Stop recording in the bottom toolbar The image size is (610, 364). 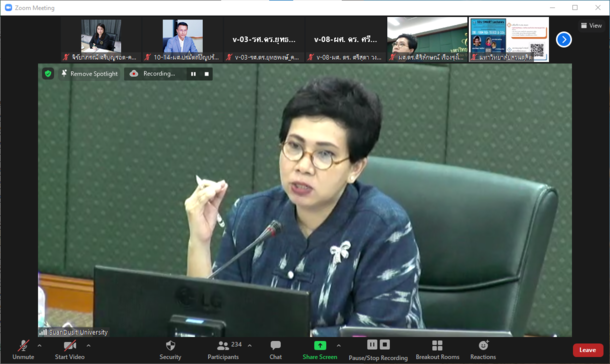click(385, 345)
